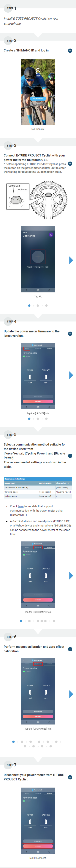Collapse the Step 4 firmware update section

click(x=70, y=334)
